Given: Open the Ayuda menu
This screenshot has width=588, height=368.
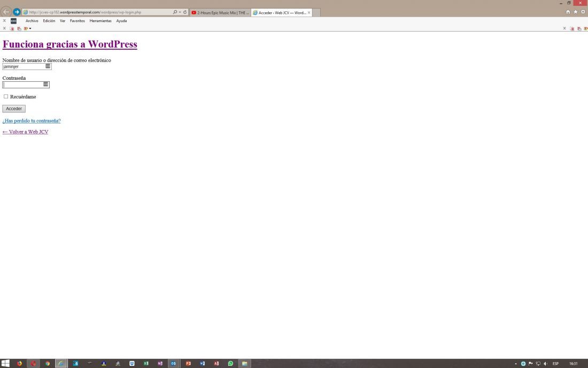Looking at the screenshot, I should [121, 21].
